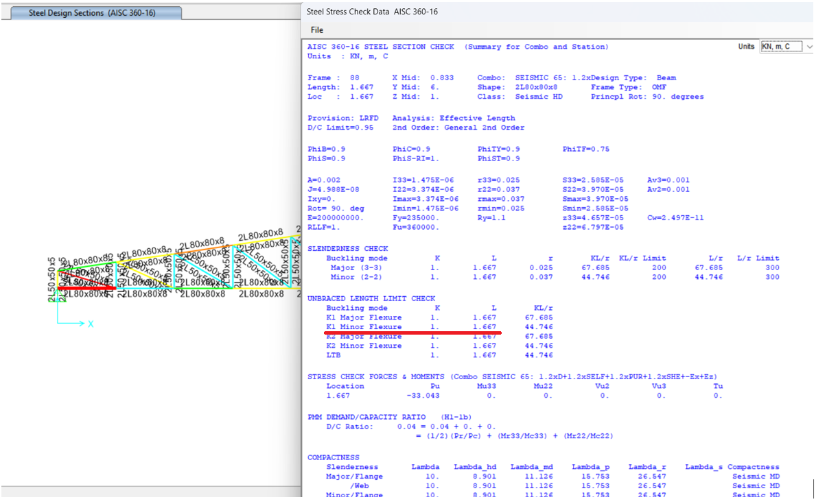Viewport: 816px width, 504px height.
Task: Select the red highlighted truss member
Action: pos(86,287)
